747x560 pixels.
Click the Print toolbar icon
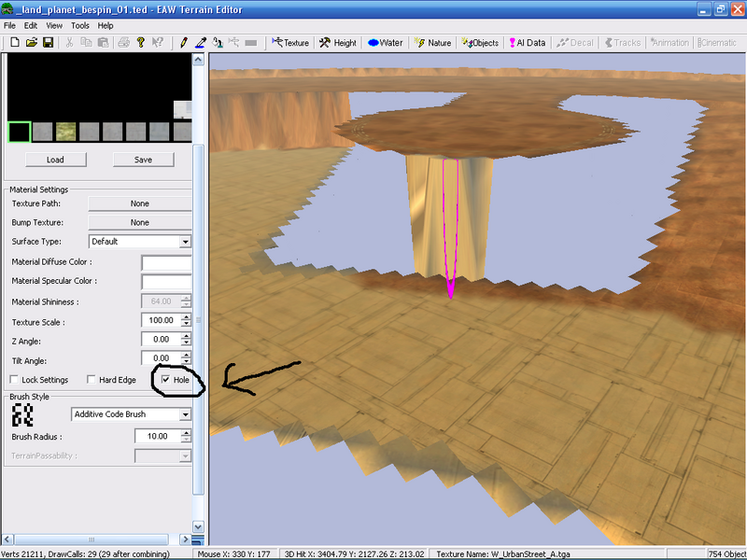124,42
